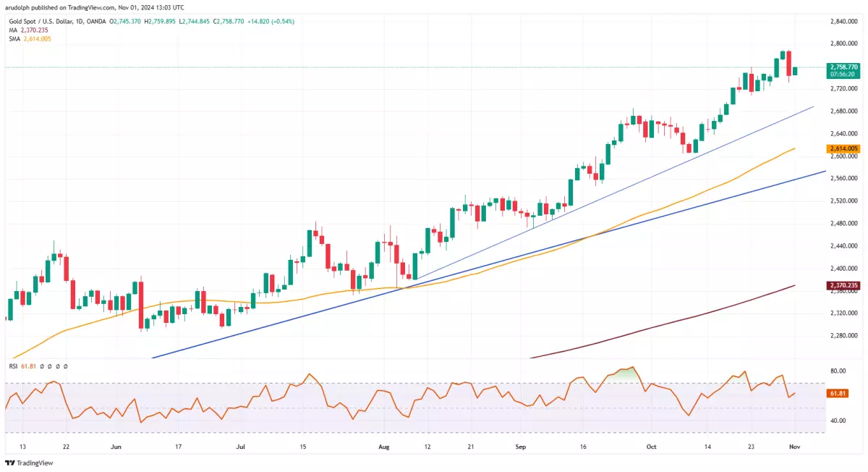
Task: Click the first empty-value symbol beside RSI
Action: (x=42, y=366)
